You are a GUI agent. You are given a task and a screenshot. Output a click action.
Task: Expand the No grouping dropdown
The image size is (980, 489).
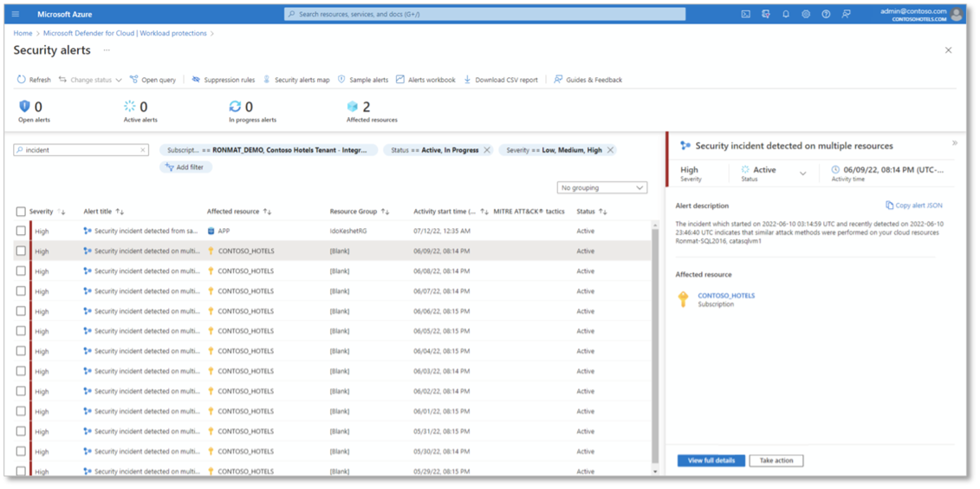tap(602, 188)
